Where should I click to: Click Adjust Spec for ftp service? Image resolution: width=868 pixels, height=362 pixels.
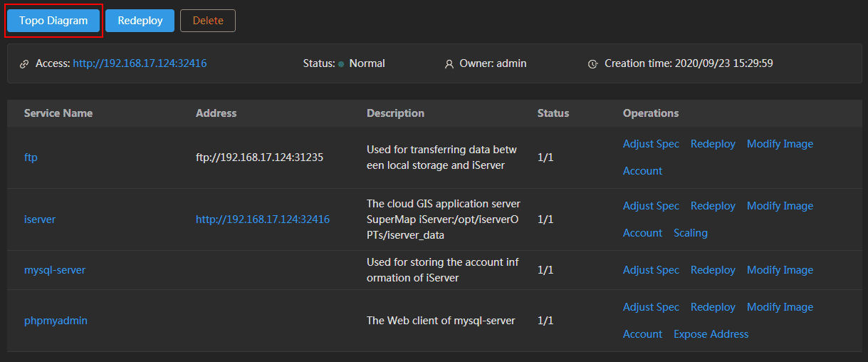tap(651, 144)
